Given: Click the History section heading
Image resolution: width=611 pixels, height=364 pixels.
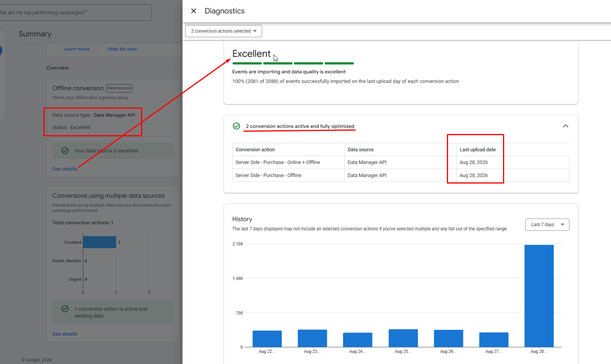Looking at the screenshot, I should (242, 219).
